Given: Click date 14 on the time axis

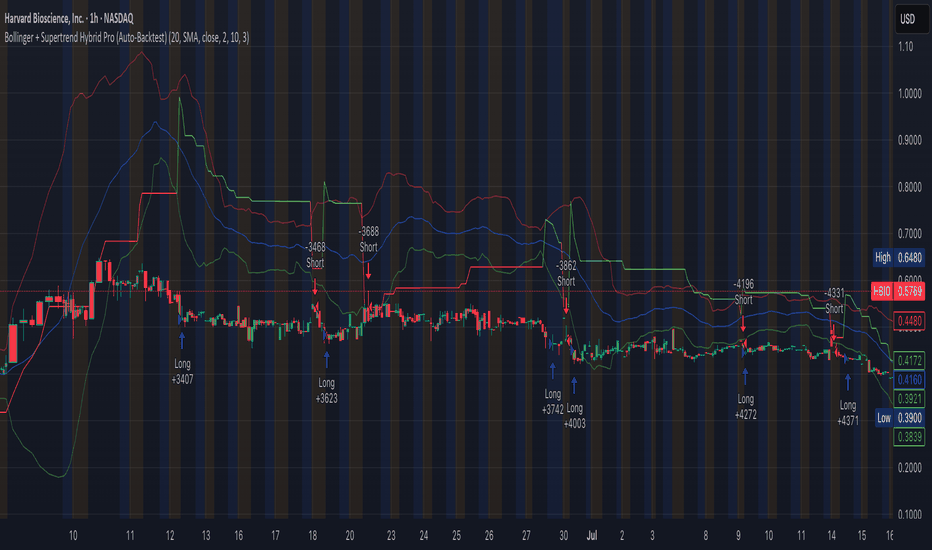Looking at the screenshot, I should [831, 536].
